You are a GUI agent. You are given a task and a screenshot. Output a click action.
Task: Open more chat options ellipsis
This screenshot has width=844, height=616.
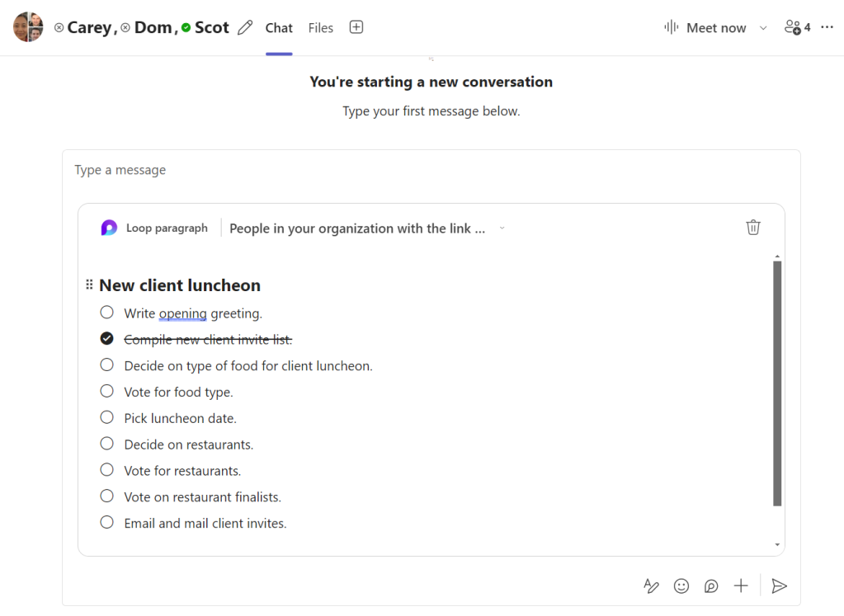(827, 27)
